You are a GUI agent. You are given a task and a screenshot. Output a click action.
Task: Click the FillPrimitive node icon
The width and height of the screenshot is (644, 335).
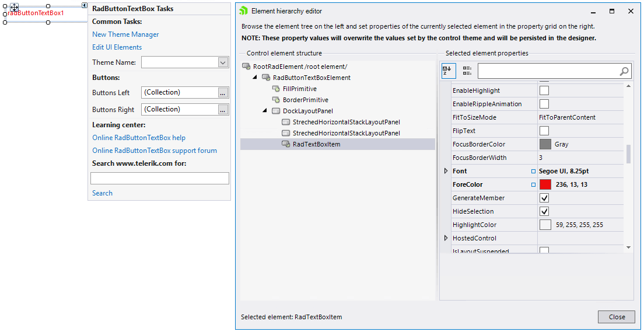pos(276,89)
